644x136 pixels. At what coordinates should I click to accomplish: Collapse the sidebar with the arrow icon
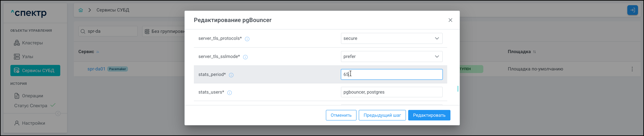(x=58, y=113)
